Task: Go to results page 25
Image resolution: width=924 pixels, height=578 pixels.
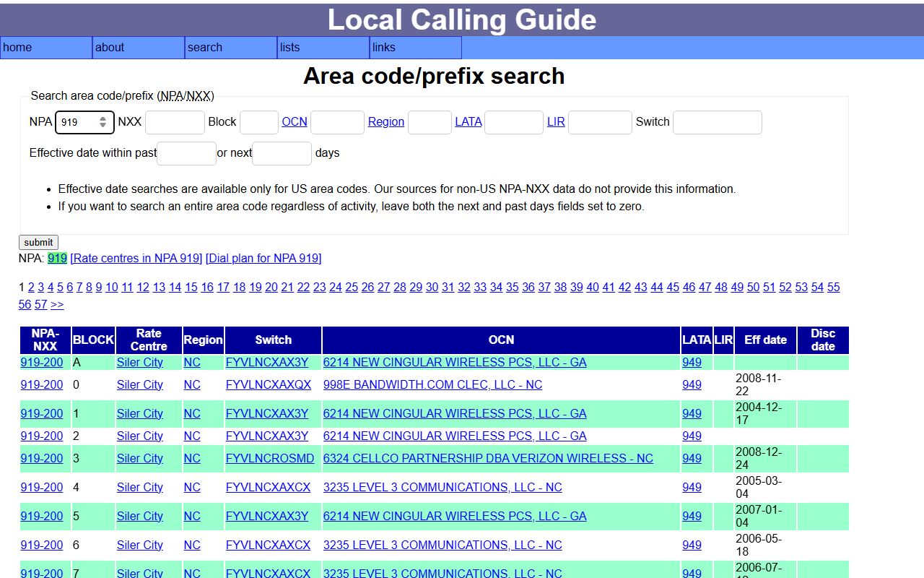Action: click(352, 288)
